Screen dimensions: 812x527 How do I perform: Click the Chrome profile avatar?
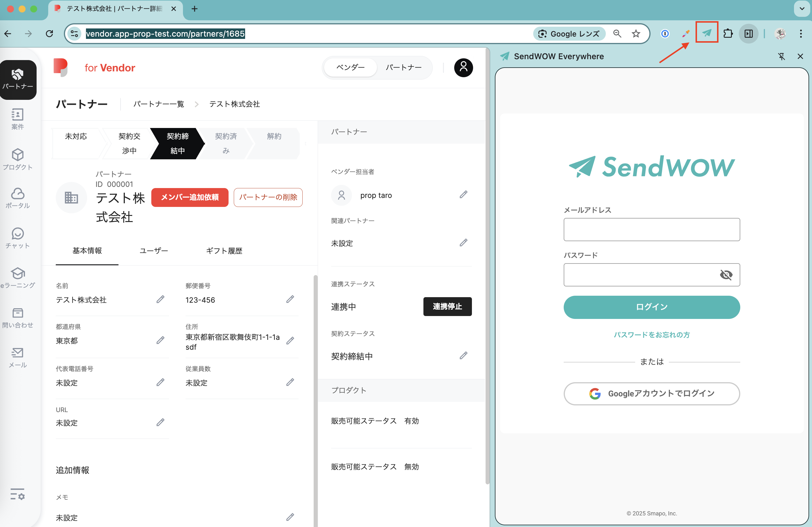click(780, 33)
